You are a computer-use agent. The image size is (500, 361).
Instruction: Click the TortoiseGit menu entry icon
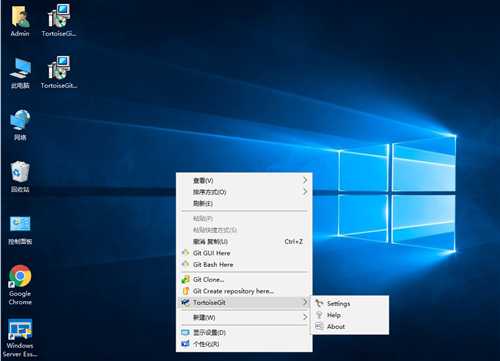[x=186, y=302]
